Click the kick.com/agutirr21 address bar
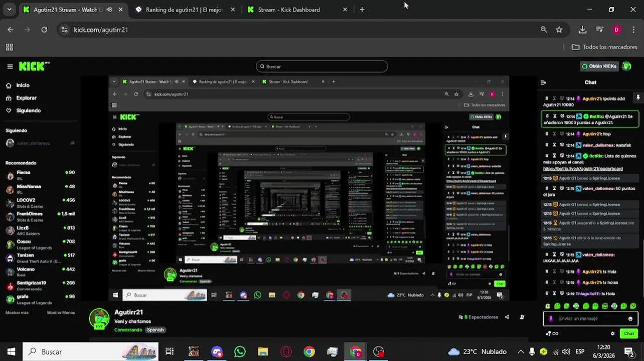This screenshot has width=644, height=361. [x=301, y=30]
